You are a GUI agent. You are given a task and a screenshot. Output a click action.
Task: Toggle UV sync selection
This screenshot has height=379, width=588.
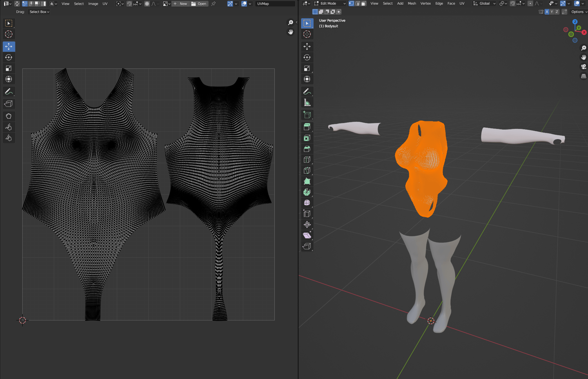pyautogui.click(x=17, y=4)
